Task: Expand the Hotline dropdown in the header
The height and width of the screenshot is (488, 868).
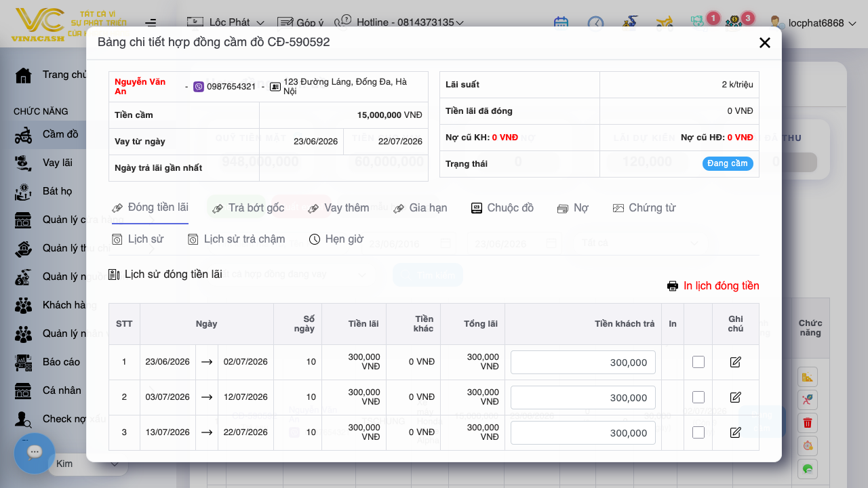Action: [x=400, y=22]
